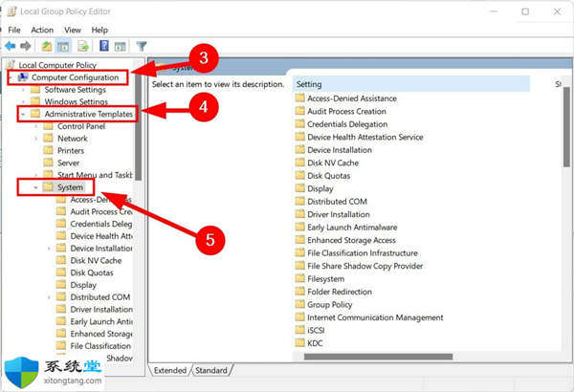Select File Classification Infrastructure folder
This screenshot has width=574, height=392.
point(357,253)
